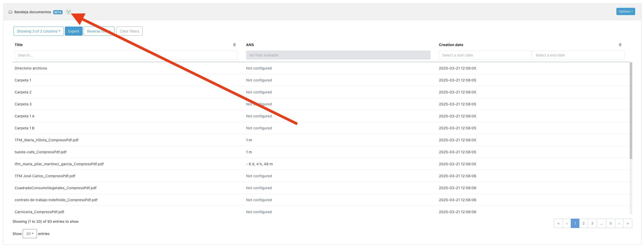Go to next page arrow
Screen dimensions: 644x247
(619, 223)
